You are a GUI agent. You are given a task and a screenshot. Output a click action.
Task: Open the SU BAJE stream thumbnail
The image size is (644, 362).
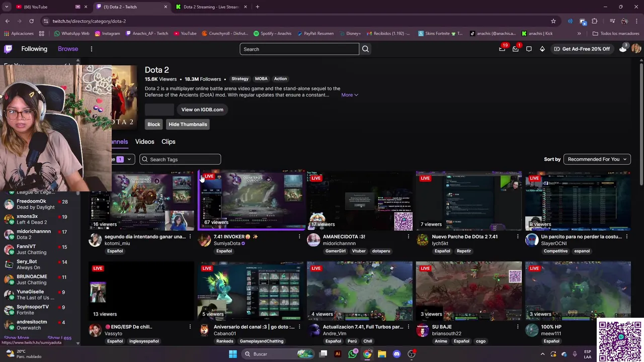pyautogui.click(x=469, y=291)
